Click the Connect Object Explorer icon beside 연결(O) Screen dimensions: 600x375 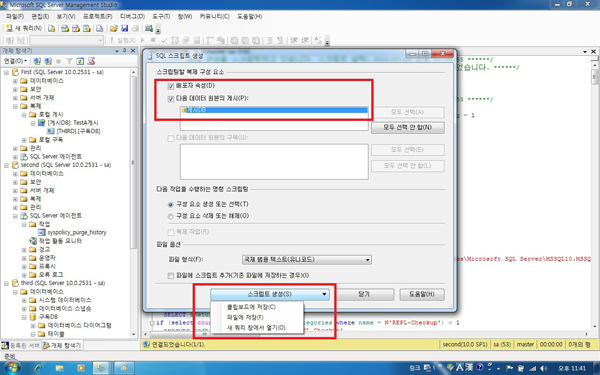pyautogui.click(x=37, y=61)
